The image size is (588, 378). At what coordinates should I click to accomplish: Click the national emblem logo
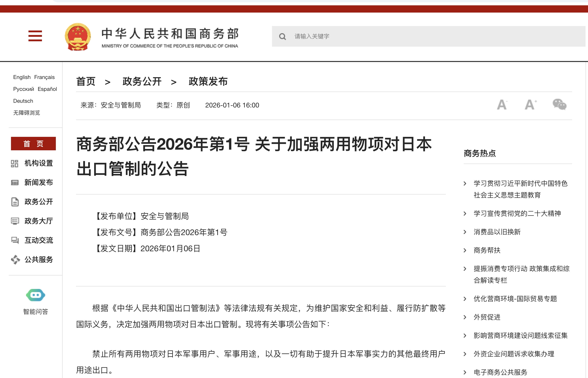coord(78,37)
